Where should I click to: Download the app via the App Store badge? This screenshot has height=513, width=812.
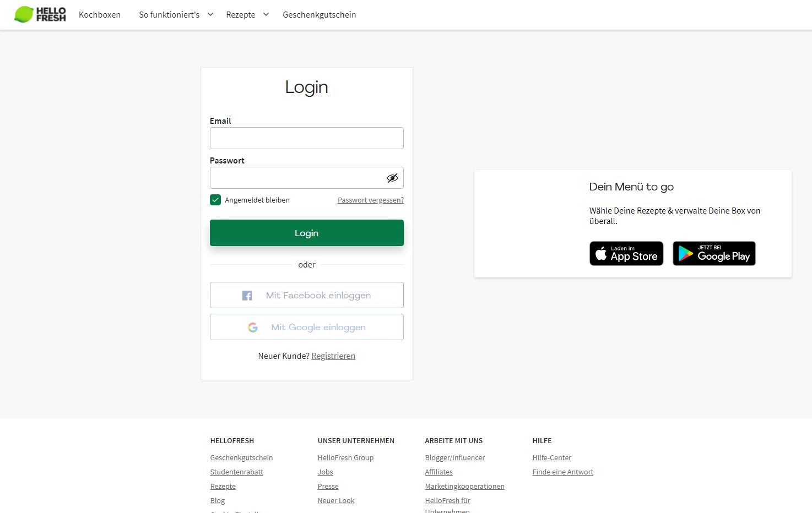(626, 253)
